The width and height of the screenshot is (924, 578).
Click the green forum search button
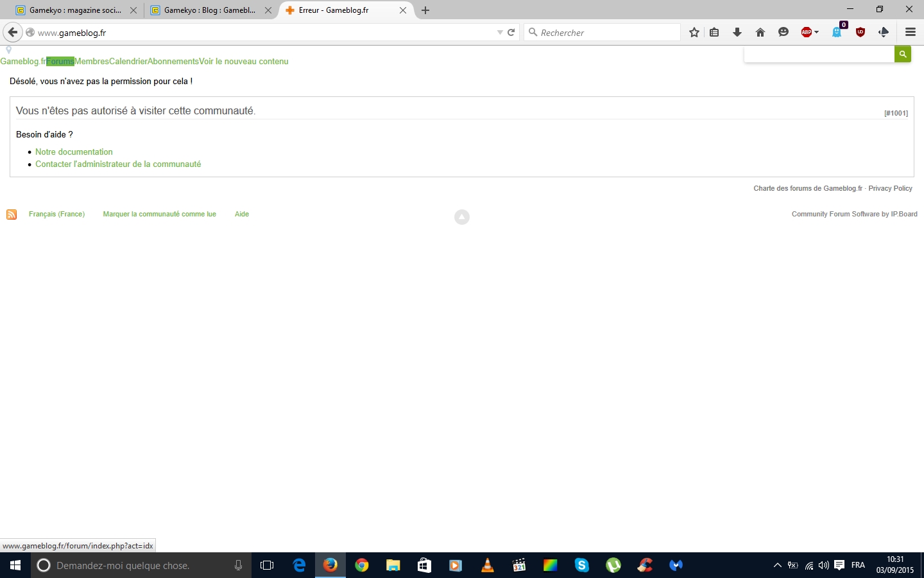pyautogui.click(x=903, y=54)
